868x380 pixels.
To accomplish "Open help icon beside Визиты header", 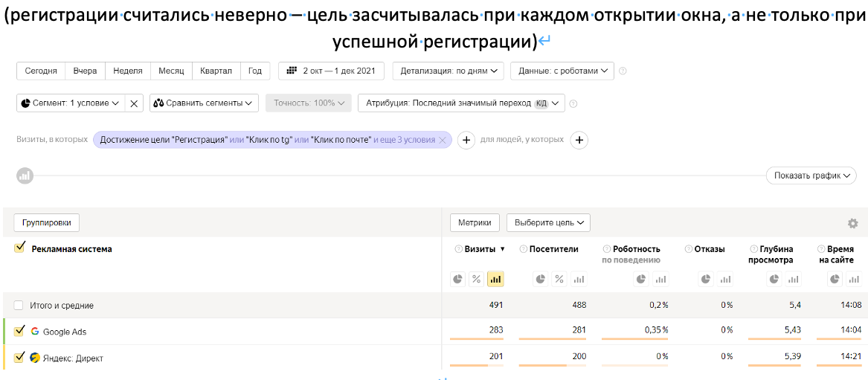I will (458, 249).
